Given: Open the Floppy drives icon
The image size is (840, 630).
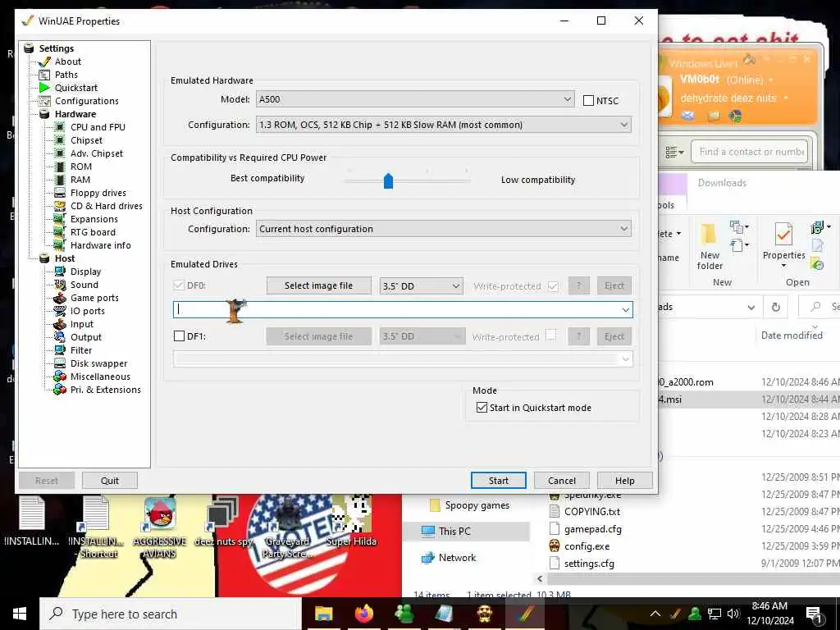Looking at the screenshot, I should pos(60,193).
